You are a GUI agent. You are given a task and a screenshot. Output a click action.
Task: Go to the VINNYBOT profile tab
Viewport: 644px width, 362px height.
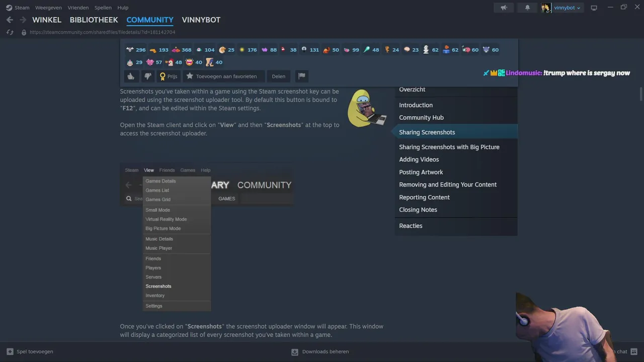pos(201,20)
